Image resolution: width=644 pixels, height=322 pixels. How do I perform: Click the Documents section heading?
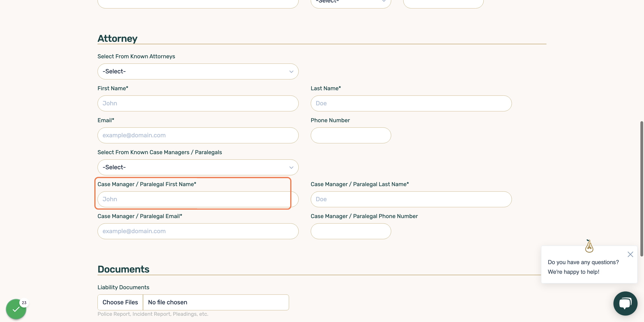(x=123, y=269)
